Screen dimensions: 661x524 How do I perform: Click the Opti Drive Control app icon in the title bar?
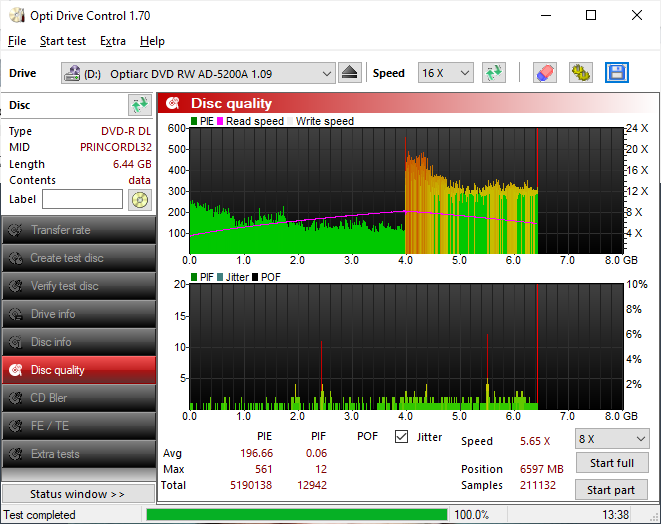[x=17, y=16]
